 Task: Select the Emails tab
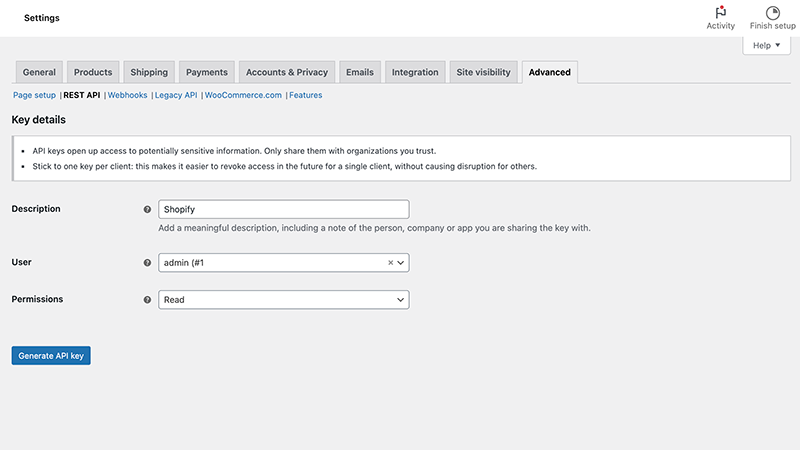360,72
